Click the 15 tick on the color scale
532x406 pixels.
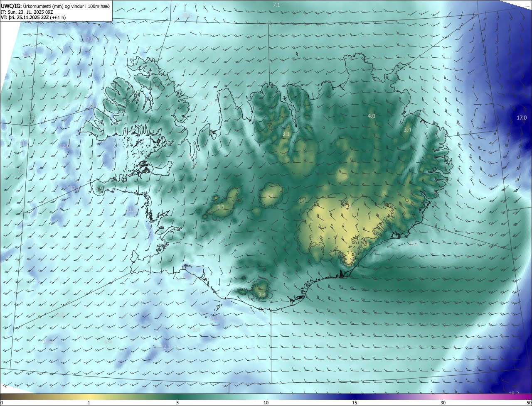pyautogui.click(x=355, y=403)
